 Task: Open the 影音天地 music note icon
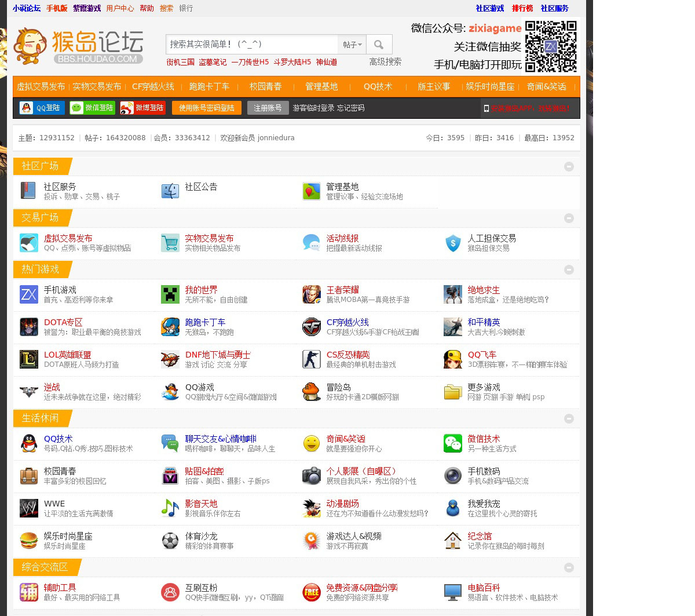tap(170, 508)
